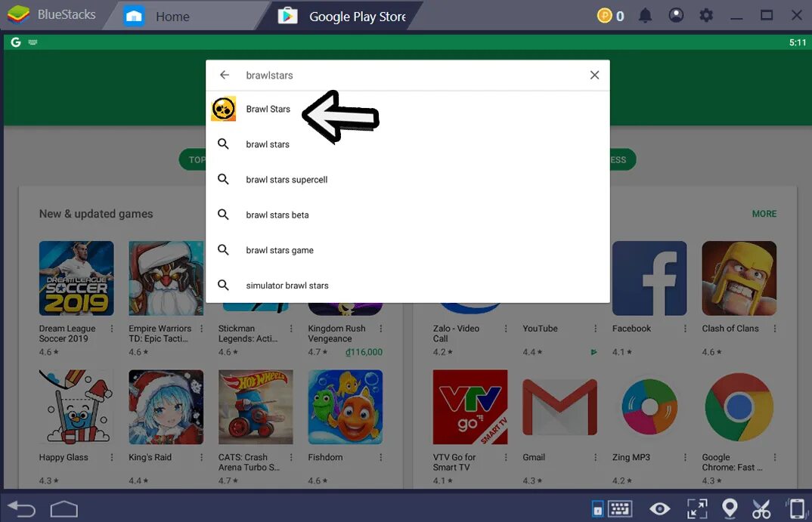Toggle fullscreen mode icon
The width and height of the screenshot is (812, 522).
697,509
